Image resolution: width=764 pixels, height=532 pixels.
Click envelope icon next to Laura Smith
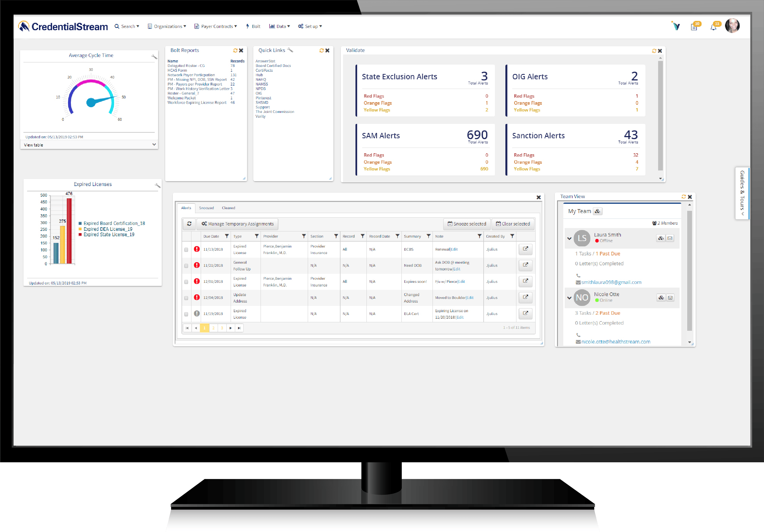670,238
